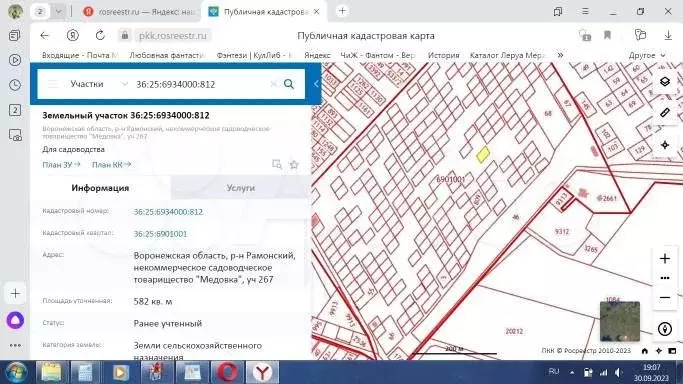Open sidebar tab counter icon
Screen dimensions: 683x384
click(15, 110)
